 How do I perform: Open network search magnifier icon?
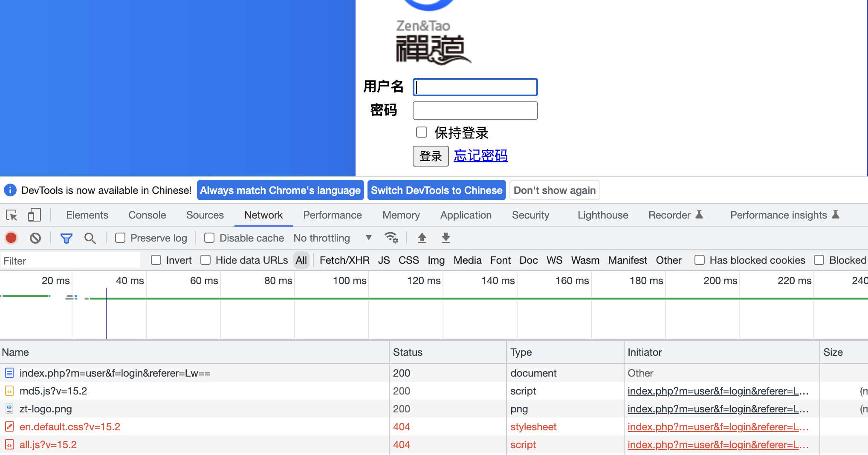90,238
